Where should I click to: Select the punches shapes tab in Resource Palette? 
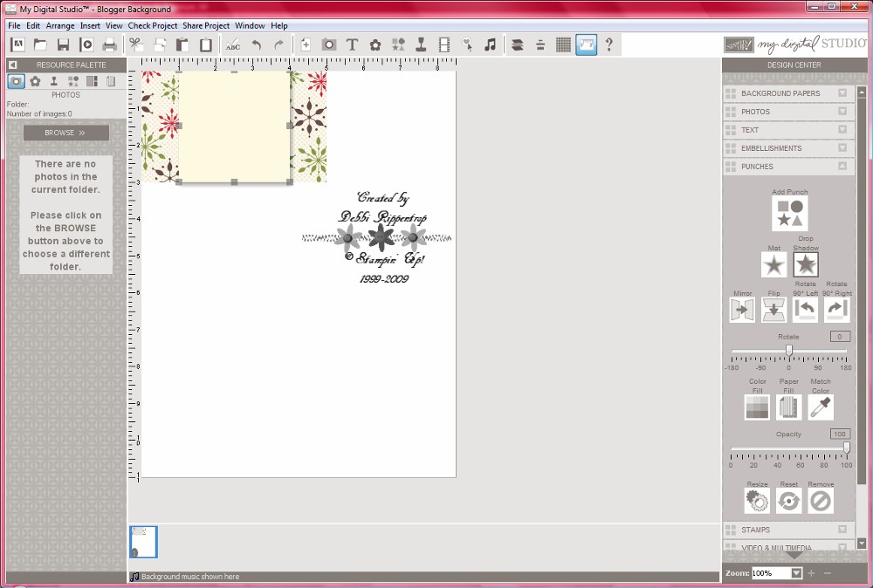[73, 81]
